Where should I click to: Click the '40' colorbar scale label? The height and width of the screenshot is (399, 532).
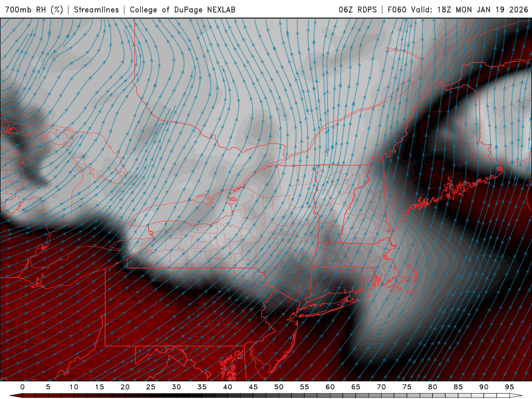click(x=227, y=387)
